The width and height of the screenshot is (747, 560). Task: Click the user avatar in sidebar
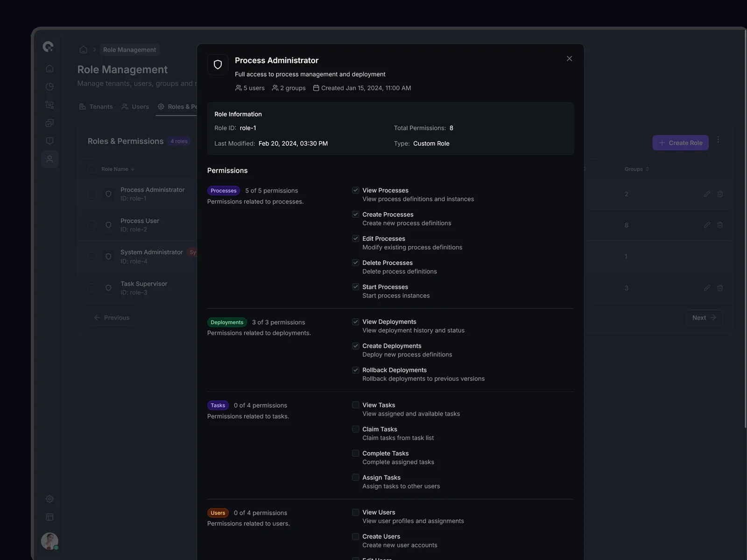click(x=49, y=541)
